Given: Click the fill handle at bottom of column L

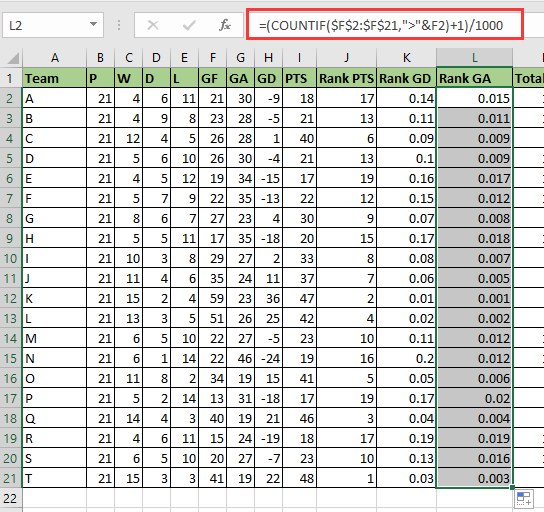Looking at the screenshot, I should pyautogui.click(x=512, y=488).
